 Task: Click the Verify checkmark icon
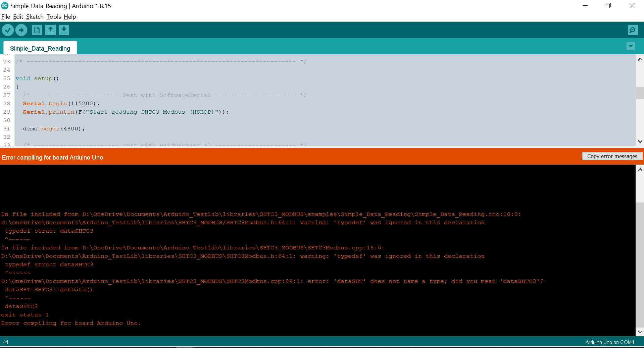click(8, 30)
